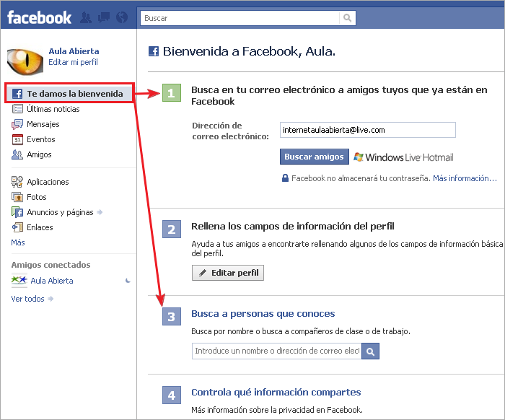Open Amigos in sidebar
This screenshot has height=420, width=505.
tap(39, 154)
